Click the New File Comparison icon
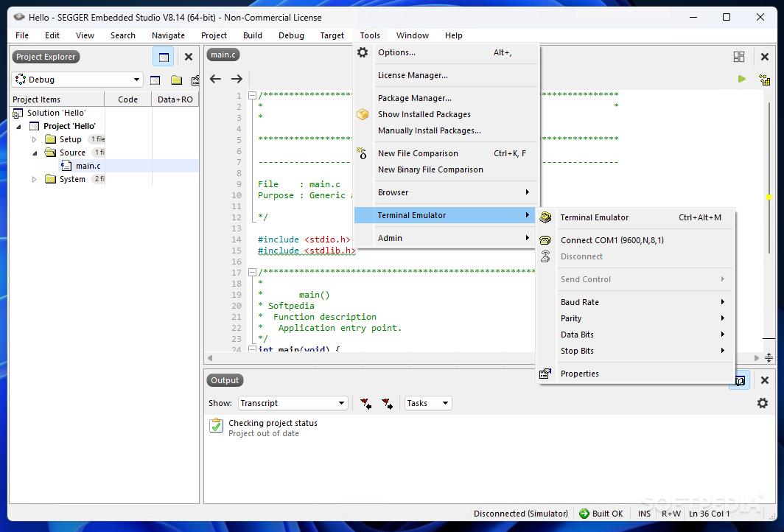Viewport: 784px width, 532px height. [x=362, y=153]
